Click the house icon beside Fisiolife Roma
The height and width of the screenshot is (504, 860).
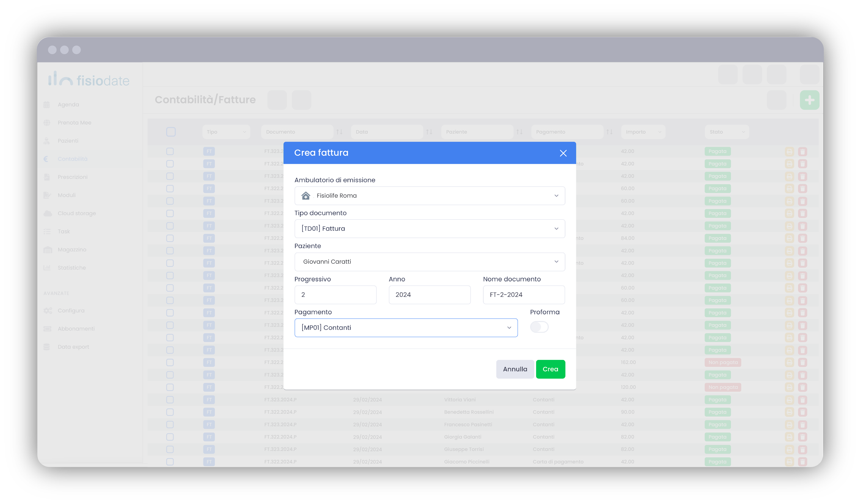[306, 196]
